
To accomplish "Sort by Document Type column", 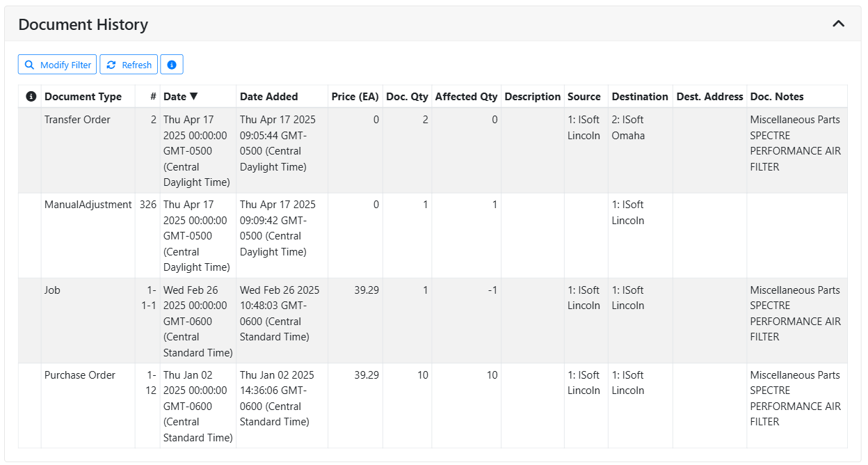I will [x=83, y=97].
